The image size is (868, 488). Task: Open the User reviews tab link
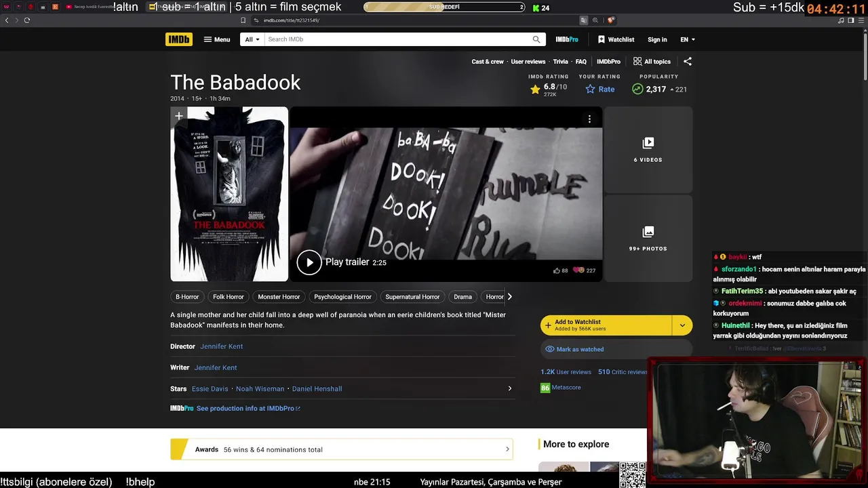(x=528, y=62)
